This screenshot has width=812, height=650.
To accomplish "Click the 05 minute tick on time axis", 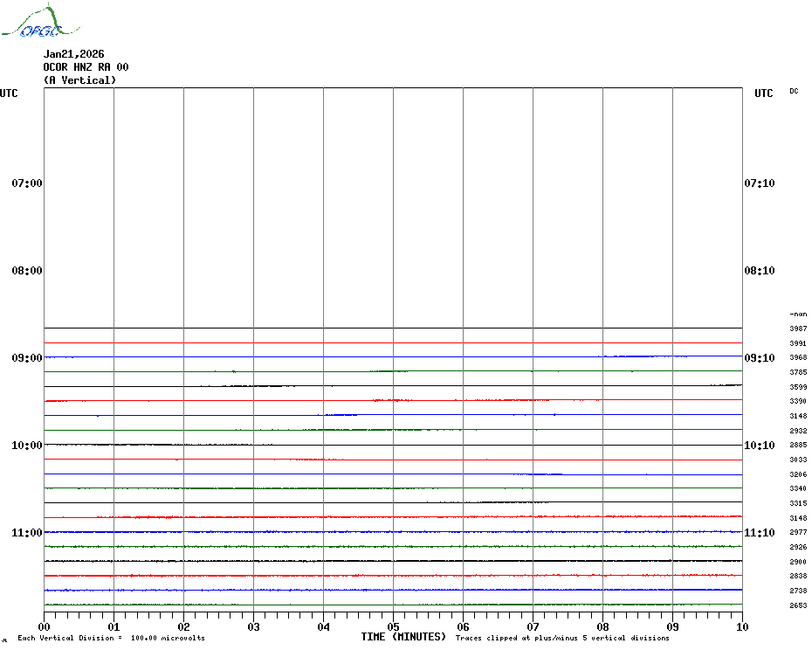I will click(393, 626).
